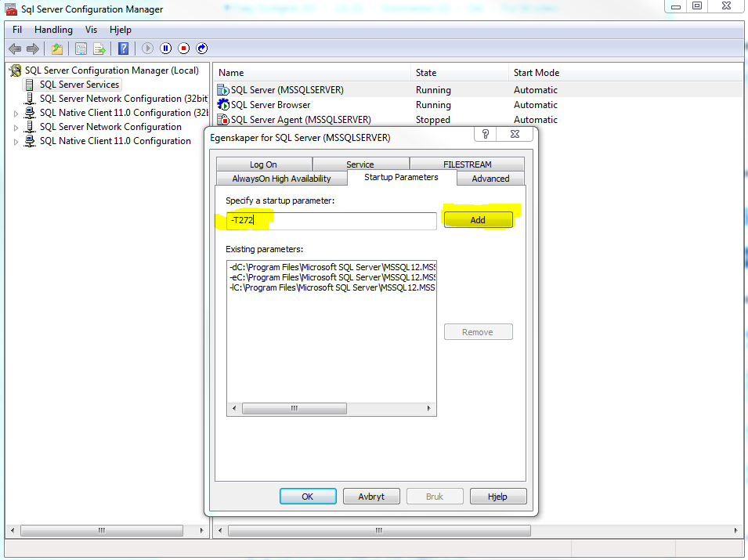Switch to the Service tab
The height and width of the screenshot is (560, 748).
[x=360, y=164]
